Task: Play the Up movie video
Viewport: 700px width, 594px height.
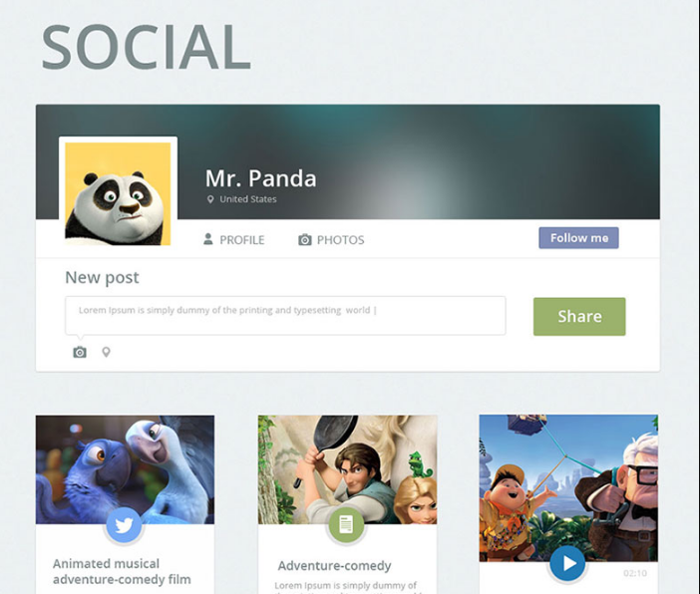Action: point(567,564)
